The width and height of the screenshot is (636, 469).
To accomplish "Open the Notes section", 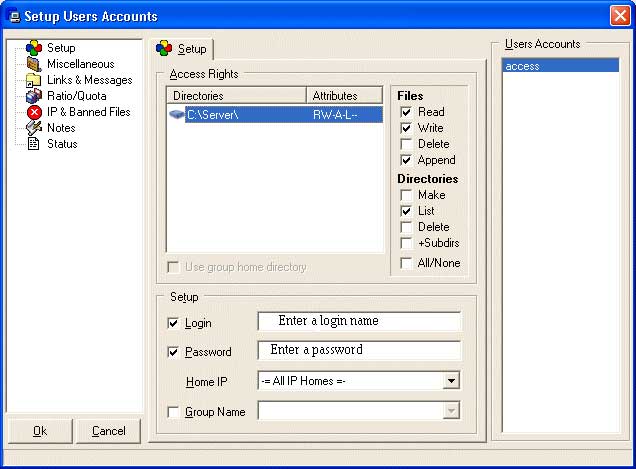I will click(x=61, y=128).
